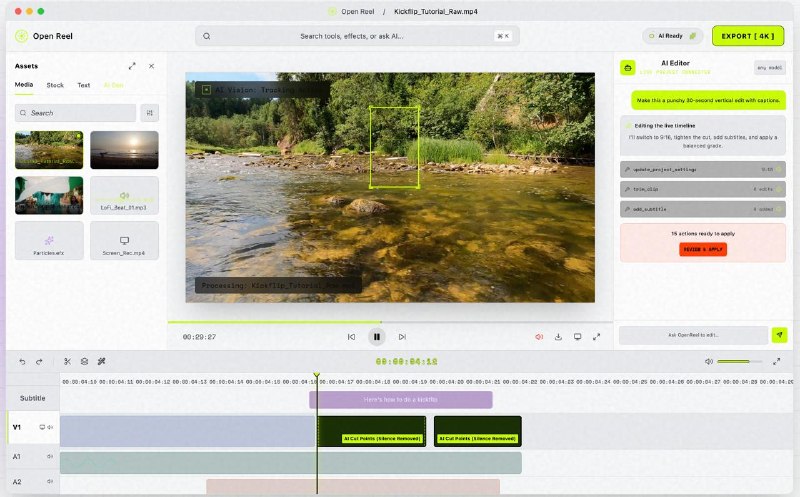
Task: Click the search magnifier in top bar
Action: (207, 36)
